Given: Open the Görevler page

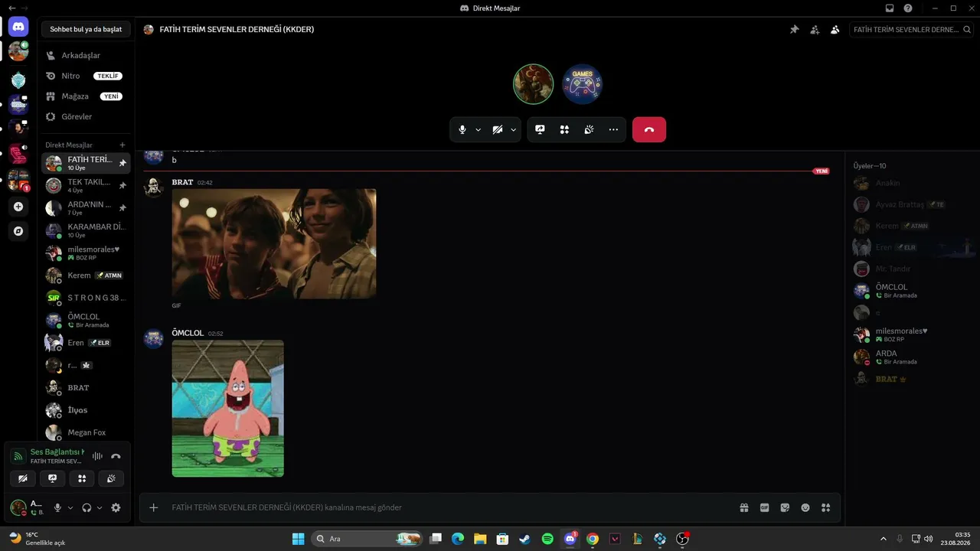Looking at the screenshot, I should 86,116.
